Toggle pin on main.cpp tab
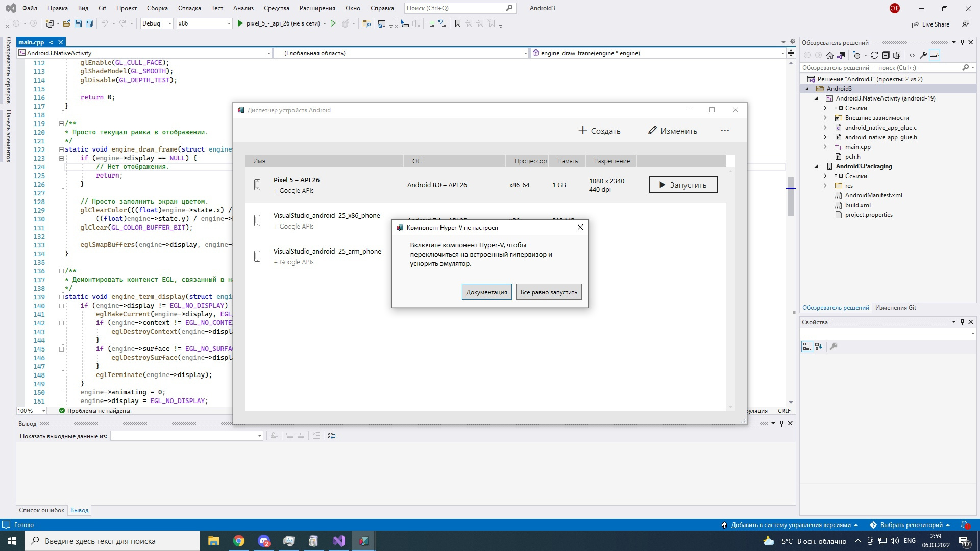This screenshot has height=551, width=980. (52, 42)
